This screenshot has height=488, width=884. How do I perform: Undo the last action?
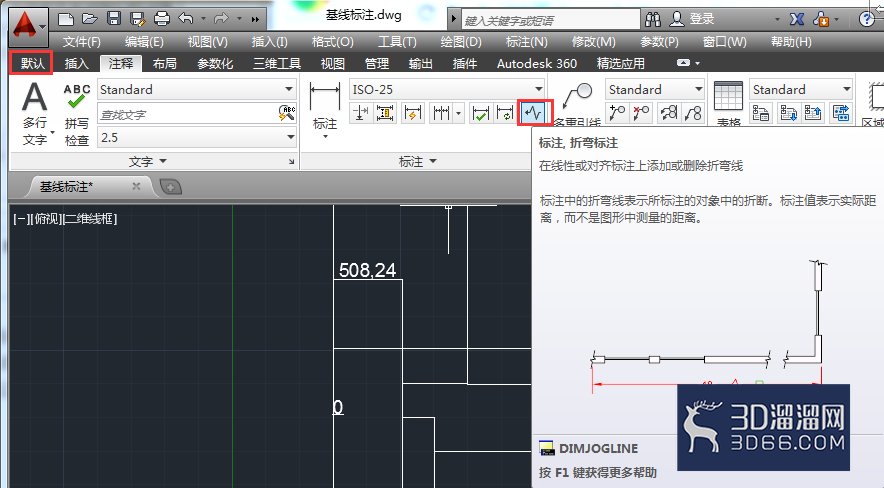tap(186, 19)
